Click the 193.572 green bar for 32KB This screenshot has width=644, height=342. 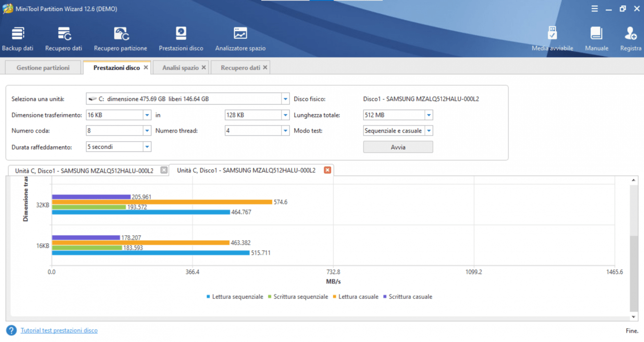(89, 207)
